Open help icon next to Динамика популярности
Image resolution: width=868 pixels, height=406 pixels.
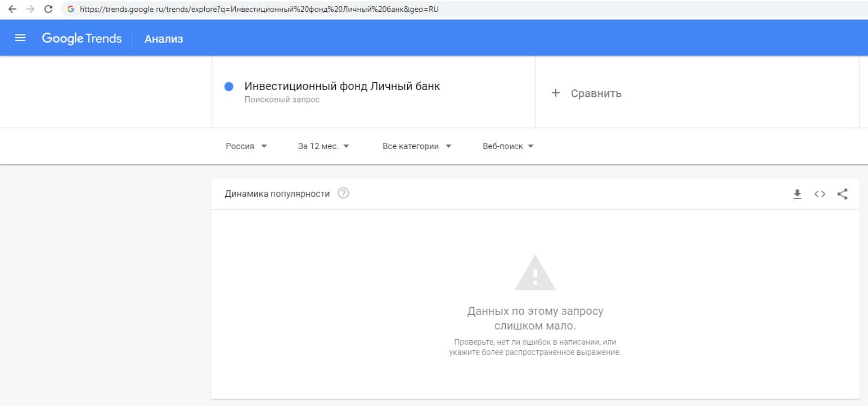tap(343, 193)
